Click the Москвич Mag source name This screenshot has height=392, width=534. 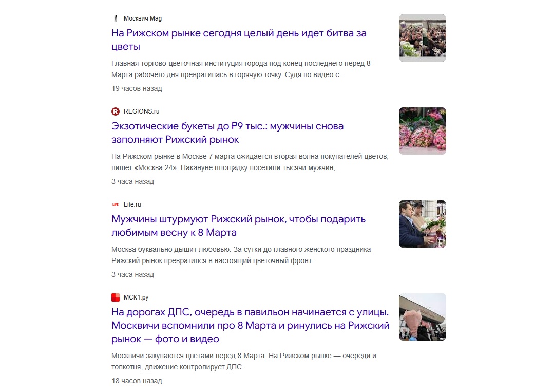142,18
